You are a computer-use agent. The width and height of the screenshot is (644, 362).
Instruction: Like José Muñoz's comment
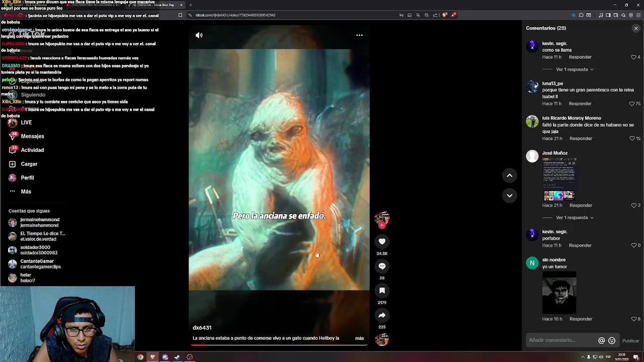coord(634,205)
